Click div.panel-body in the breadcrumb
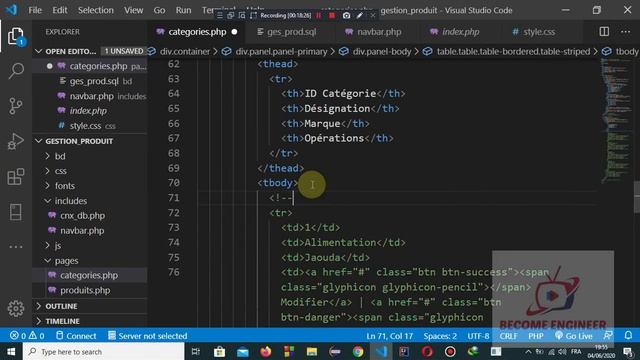Image resolution: width=640 pixels, height=360 pixels. pos(382,51)
